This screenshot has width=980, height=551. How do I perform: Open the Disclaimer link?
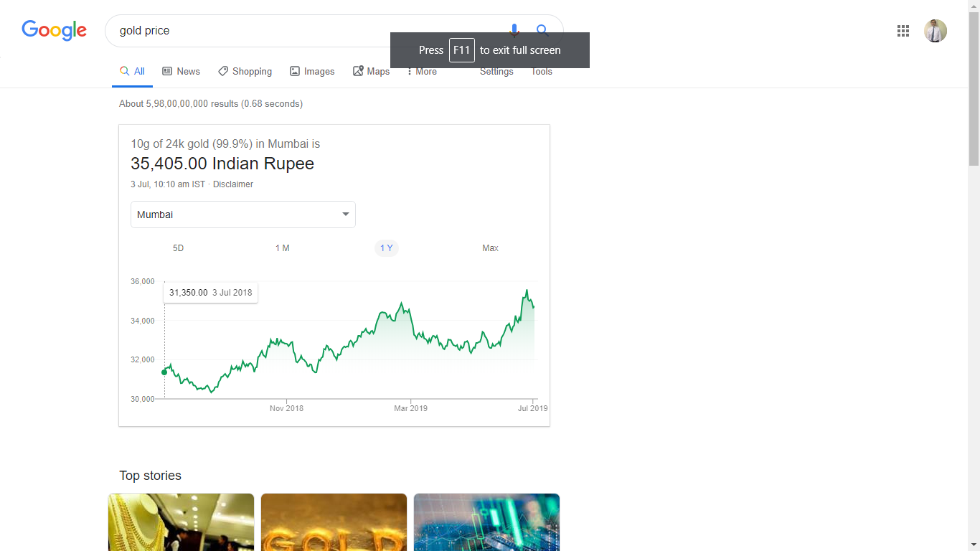point(233,184)
